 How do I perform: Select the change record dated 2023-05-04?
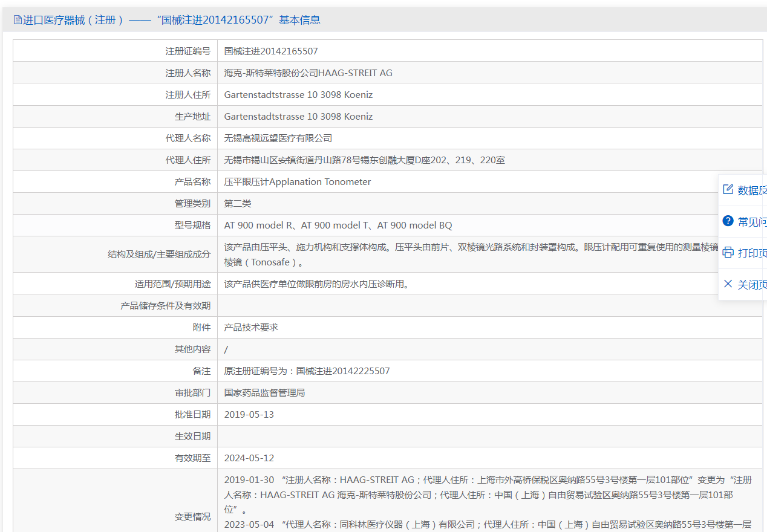[x=488, y=525]
